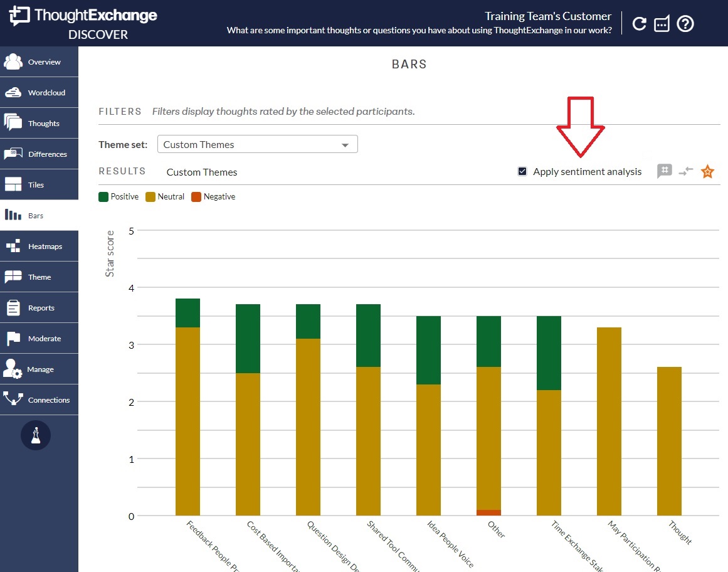Click the Time Exchange bar's green segment
728x572 pixels.
point(549,353)
